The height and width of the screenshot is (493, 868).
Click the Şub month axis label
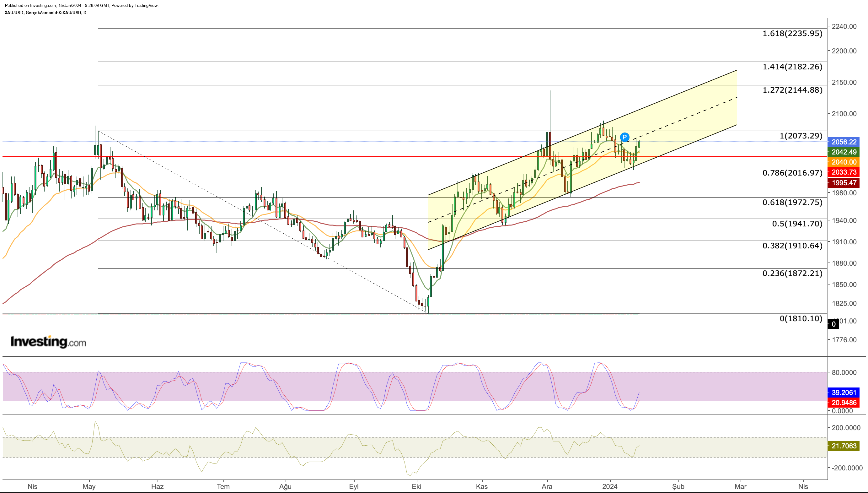[678, 487]
